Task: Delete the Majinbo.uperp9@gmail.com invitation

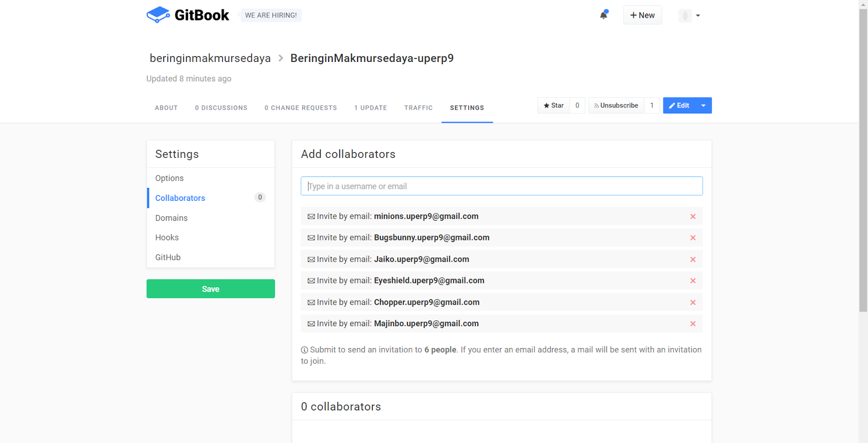Action: coord(693,324)
